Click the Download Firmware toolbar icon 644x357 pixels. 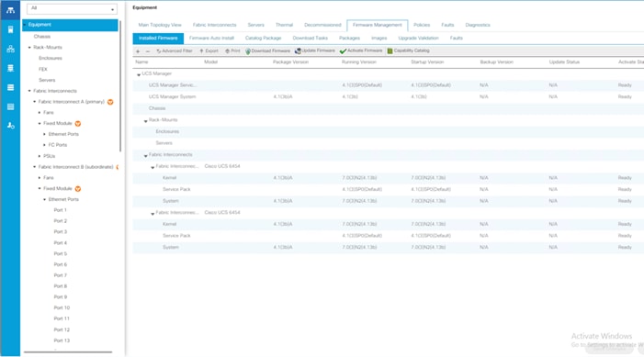[x=248, y=51]
